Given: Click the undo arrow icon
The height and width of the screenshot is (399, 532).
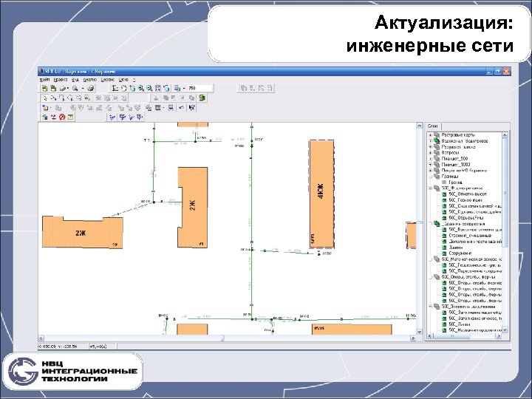Looking at the screenshot, I should (x=182, y=108).
